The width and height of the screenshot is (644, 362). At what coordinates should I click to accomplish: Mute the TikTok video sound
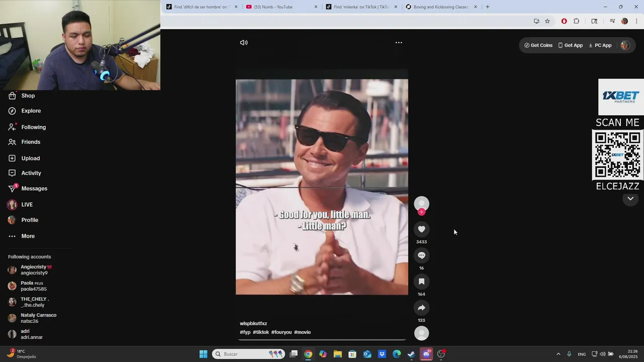point(244,43)
